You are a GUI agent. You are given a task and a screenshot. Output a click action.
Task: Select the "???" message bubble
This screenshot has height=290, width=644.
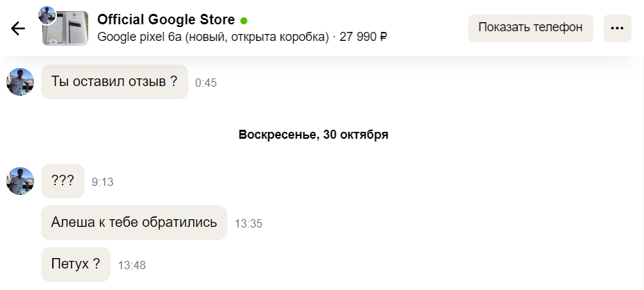point(63,181)
